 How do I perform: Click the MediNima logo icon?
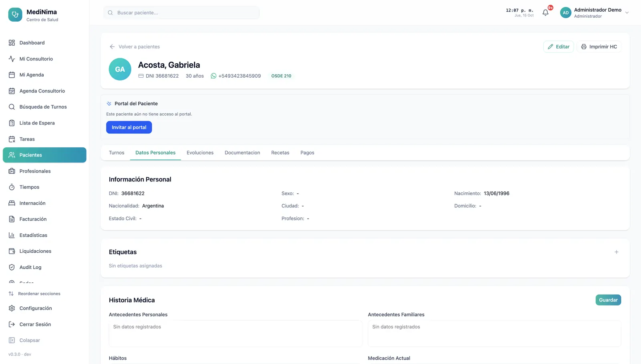point(15,15)
